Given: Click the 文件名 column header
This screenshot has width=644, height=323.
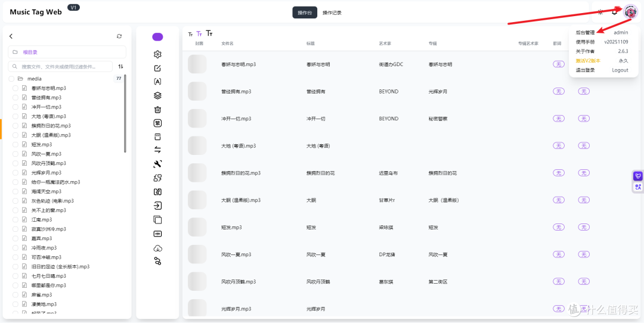Looking at the screenshot, I should tap(228, 43).
